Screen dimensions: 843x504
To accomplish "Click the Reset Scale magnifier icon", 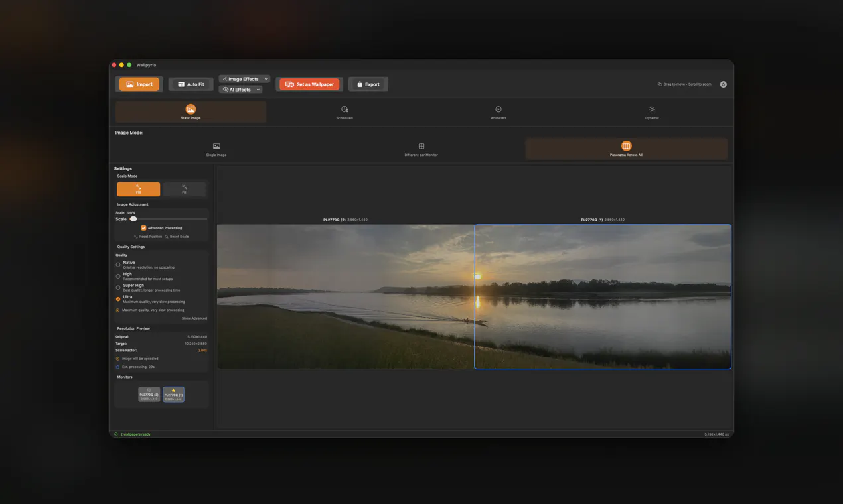I will click(x=167, y=237).
